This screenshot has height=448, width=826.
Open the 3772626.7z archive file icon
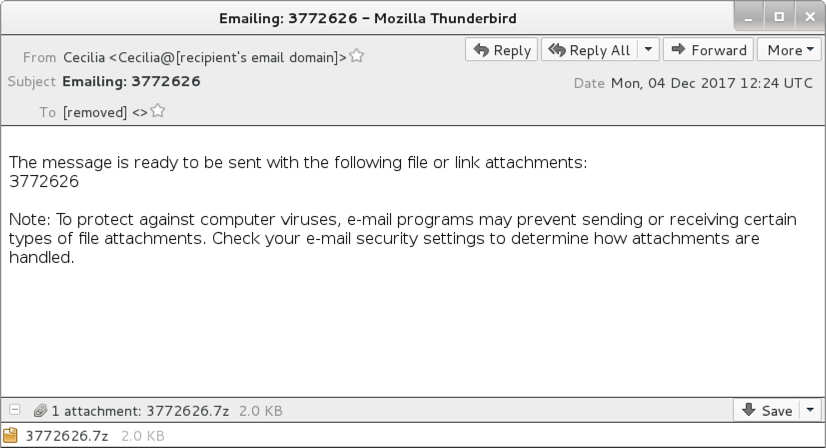click(x=10, y=435)
